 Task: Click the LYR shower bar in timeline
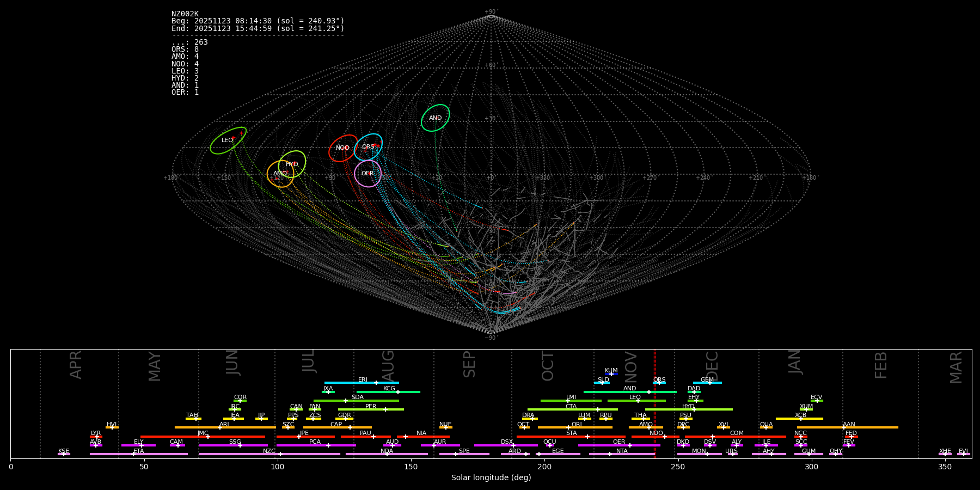coord(96,437)
